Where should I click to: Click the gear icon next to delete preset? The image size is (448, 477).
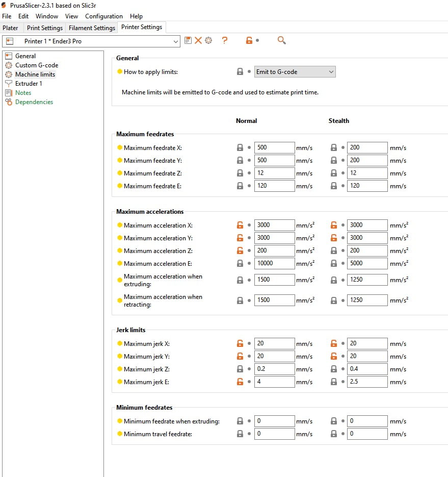[x=208, y=40]
